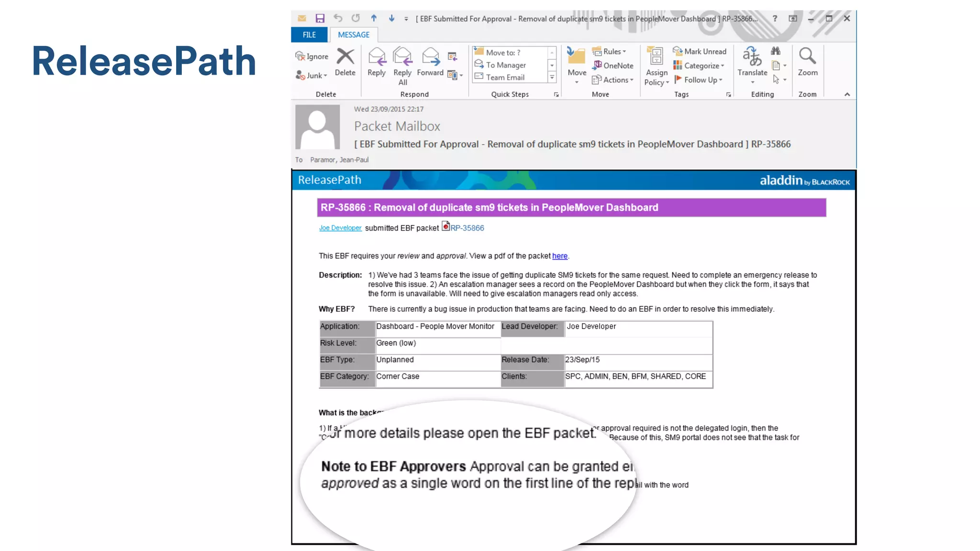
Task: Click Ignore conversation
Action: [312, 56]
